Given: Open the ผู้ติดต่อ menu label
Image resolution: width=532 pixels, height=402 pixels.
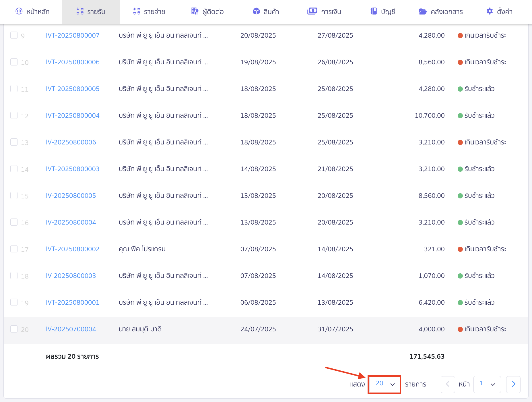Looking at the screenshot, I should tap(213, 12).
